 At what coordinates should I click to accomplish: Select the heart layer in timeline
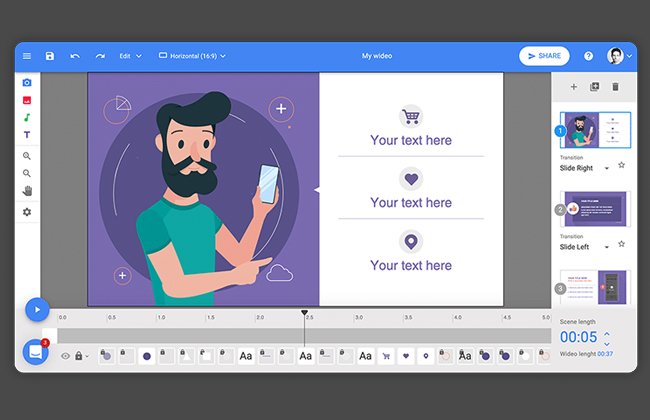(x=406, y=356)
